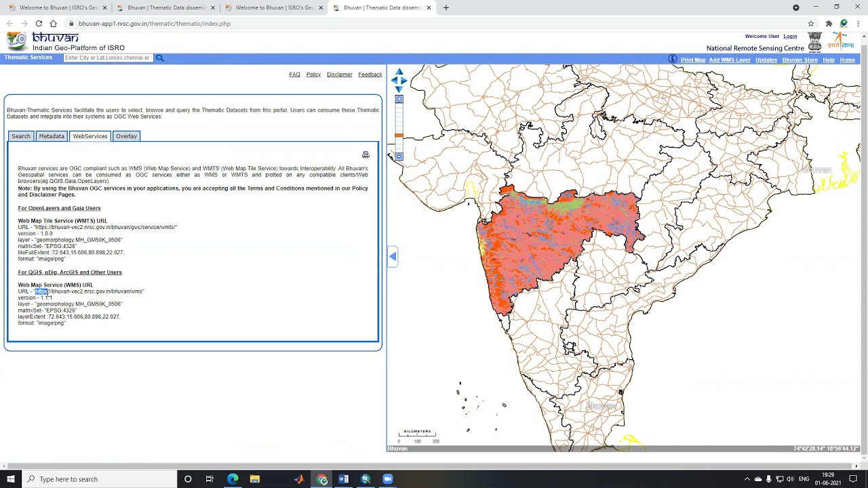This screenshot has width=868, height=488.
Task: Click the Login link
Action: pos(790,37)
